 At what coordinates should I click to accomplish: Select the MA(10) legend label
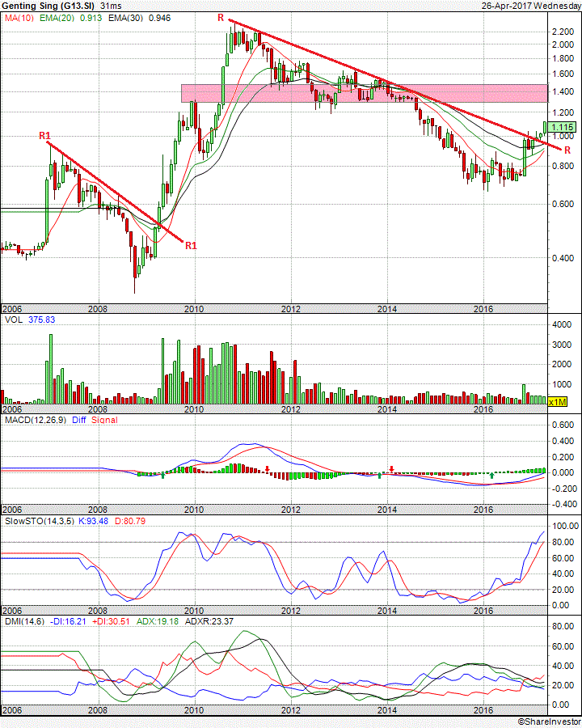click(x=19, y=18)
